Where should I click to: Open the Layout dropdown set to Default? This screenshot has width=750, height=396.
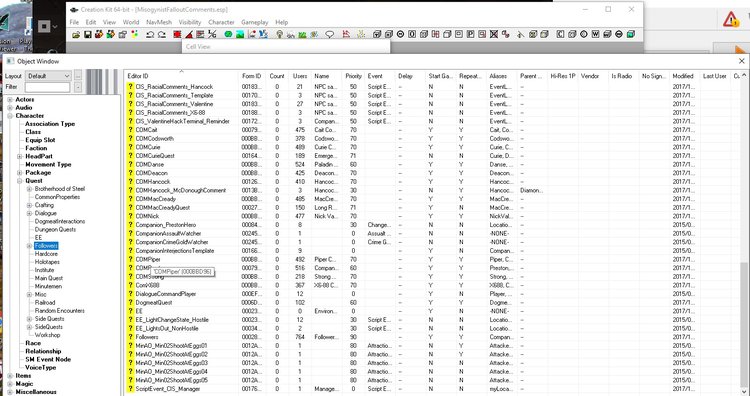coord(48,76)
